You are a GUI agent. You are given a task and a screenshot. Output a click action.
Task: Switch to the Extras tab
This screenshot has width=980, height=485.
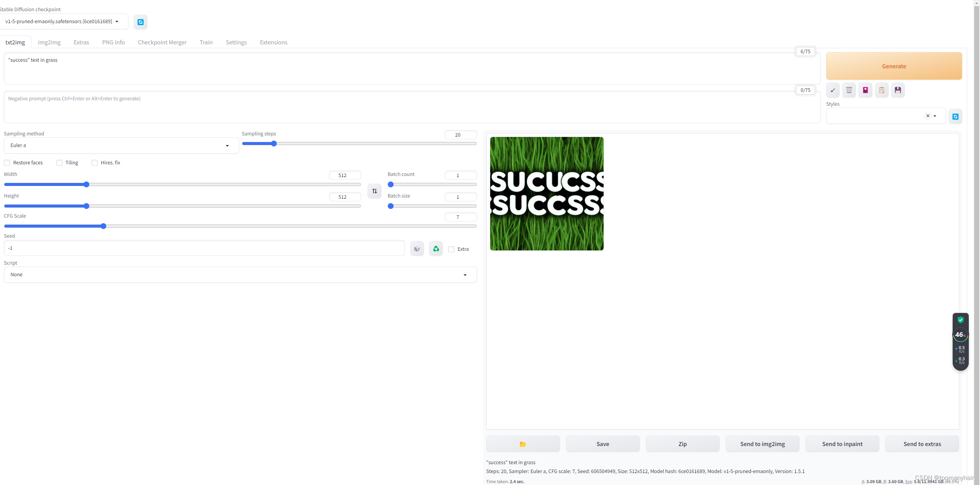[x=81, y=42]
